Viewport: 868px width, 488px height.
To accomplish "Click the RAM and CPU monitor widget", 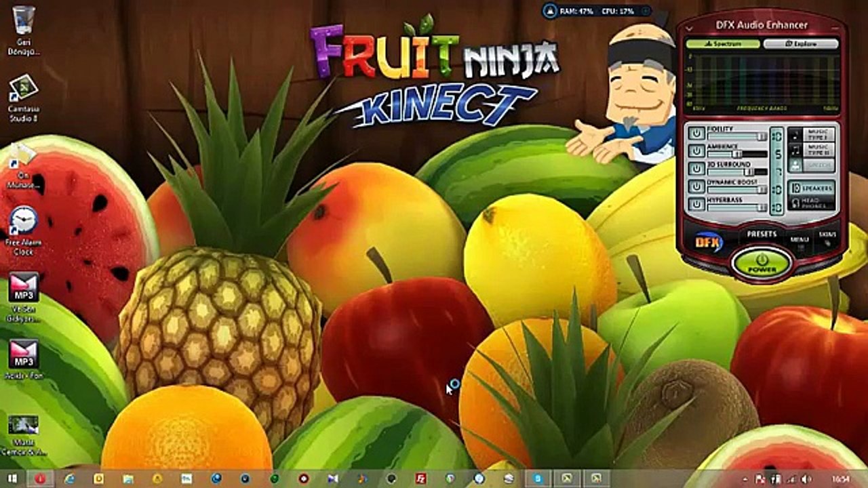I will 597,11.
